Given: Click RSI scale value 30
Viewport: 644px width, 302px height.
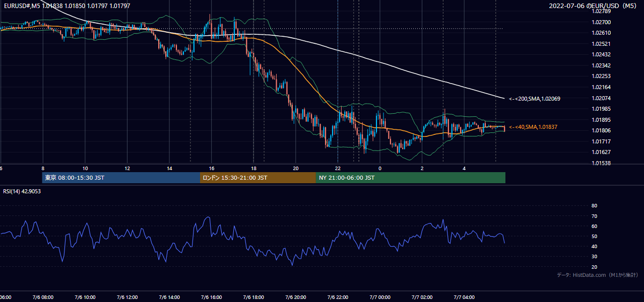Looking at the screenshot, I should click(594, 256).
